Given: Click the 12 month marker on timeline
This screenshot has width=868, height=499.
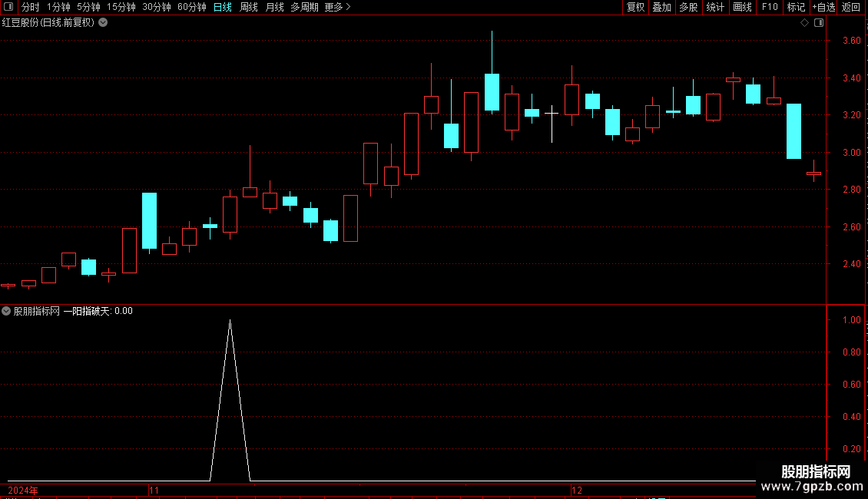Looking at the screenshot, I should pyautogui.click(x=577, y=490).
